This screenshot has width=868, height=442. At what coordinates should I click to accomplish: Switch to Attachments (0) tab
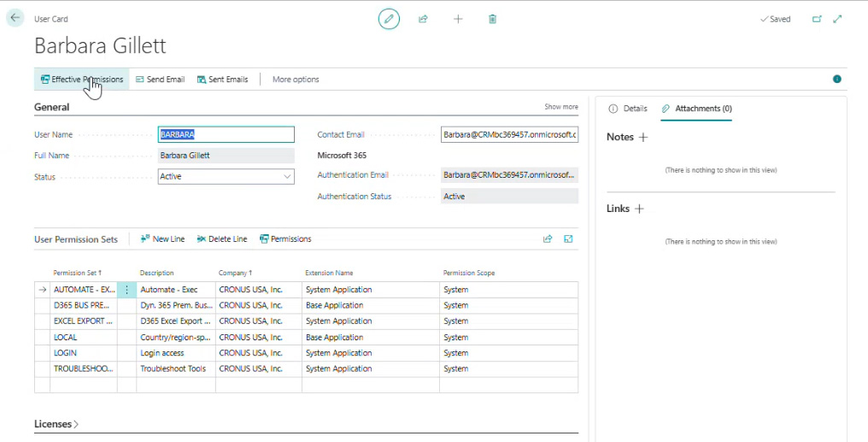click(x=696, y=109)
